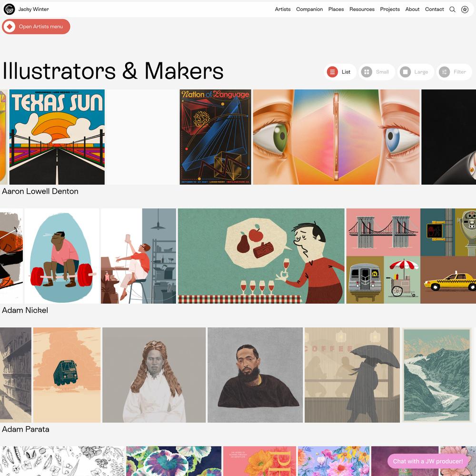View the two eyes and phone artwork
The height and width of the screenshot is (476, 476).
point(337,137)
